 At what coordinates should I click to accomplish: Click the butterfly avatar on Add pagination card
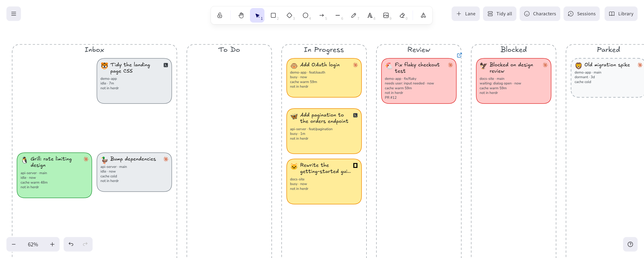294,116
